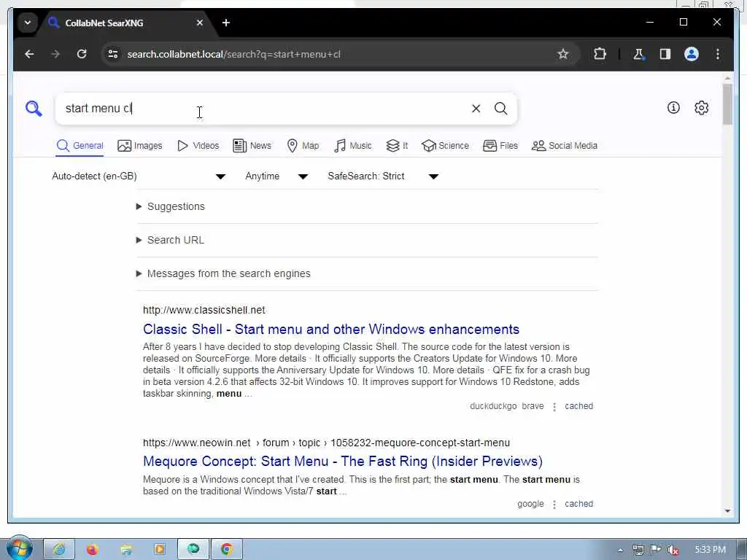747x560 pixels.
Task: Open the neowin.net result URL
Action: (326, 443)
